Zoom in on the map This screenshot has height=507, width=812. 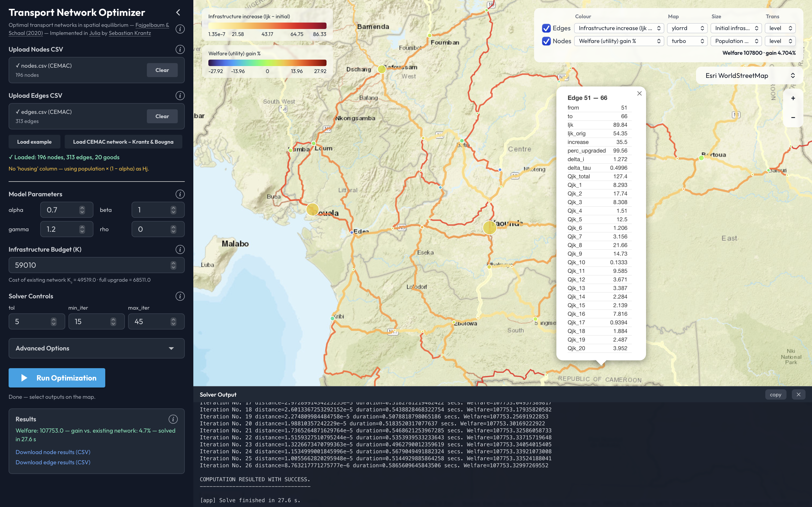click(x=793, y=98)
